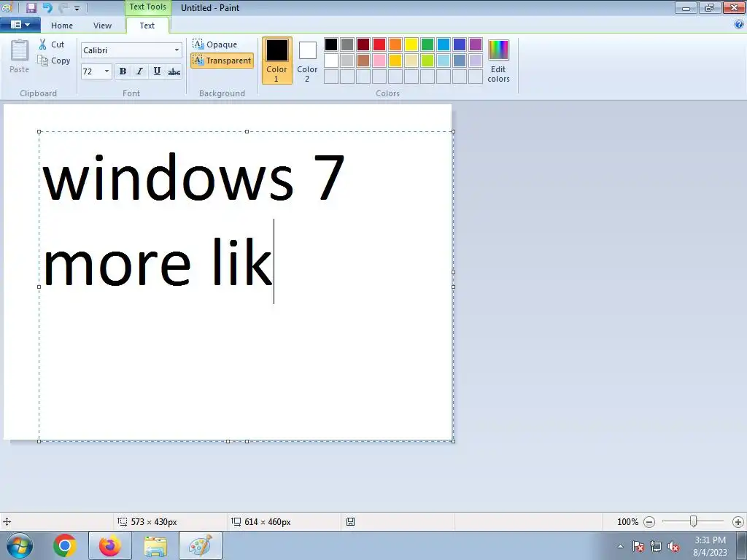Switch to the View ribbon tab

pyautogui.click(x=102, y=26)
